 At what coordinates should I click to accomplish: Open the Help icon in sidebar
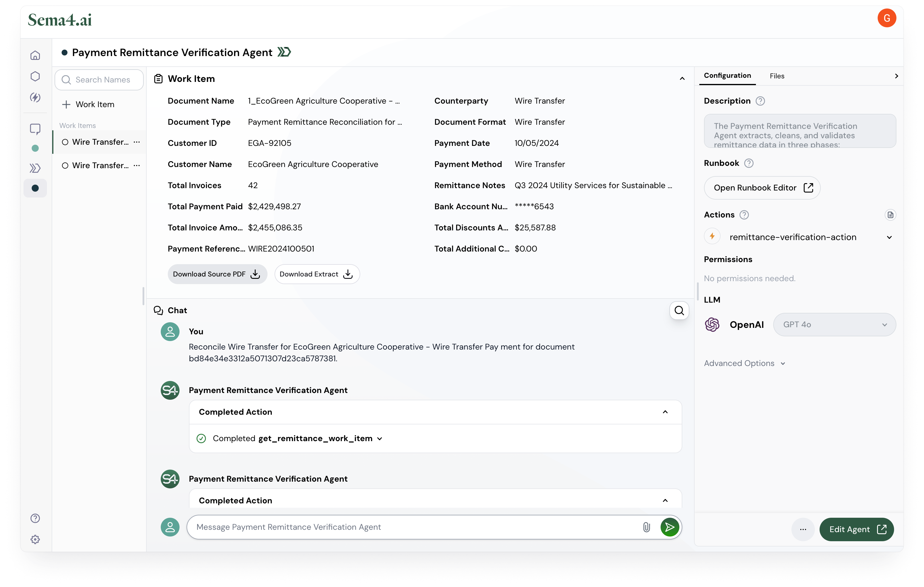click(x=35, y=518)
